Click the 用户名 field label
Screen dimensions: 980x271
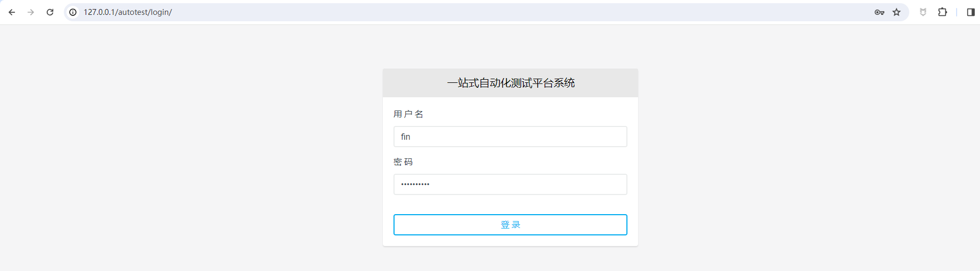point(408,114)
